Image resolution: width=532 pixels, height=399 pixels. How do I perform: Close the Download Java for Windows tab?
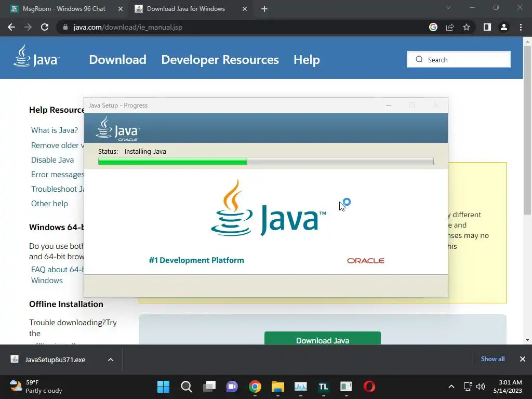tap(245, 9)
